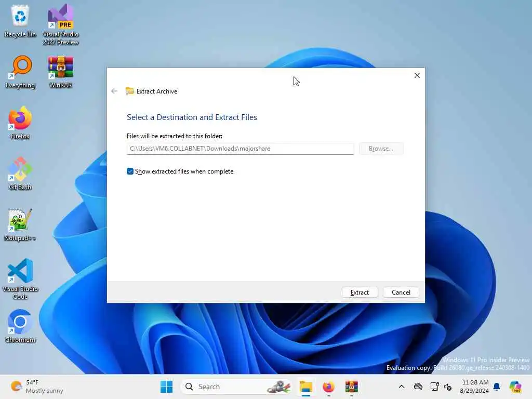Viewport: 532px width, 399px height.
Task: Open the clock showing 11:28 AM
Action: (474, 387)
